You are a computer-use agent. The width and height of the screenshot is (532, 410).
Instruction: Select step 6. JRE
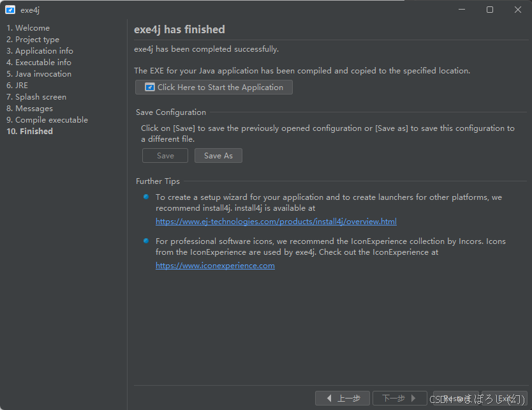pos(17,86)
